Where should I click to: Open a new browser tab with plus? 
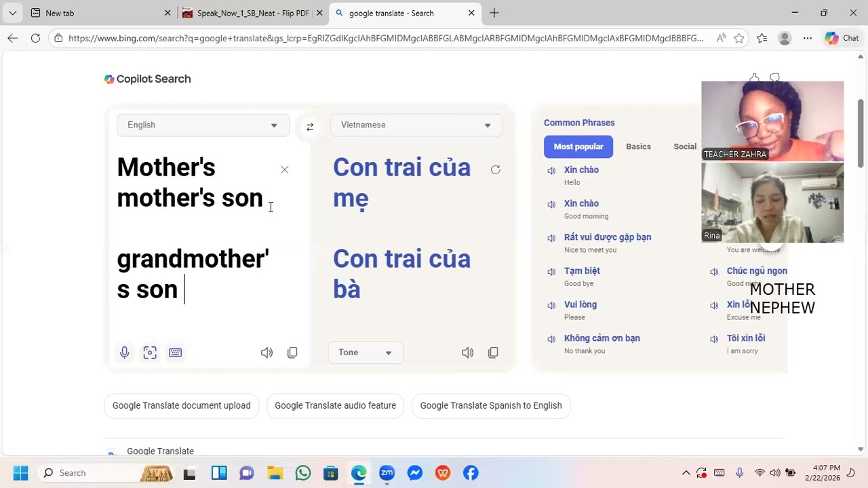[x=494, y=13]
